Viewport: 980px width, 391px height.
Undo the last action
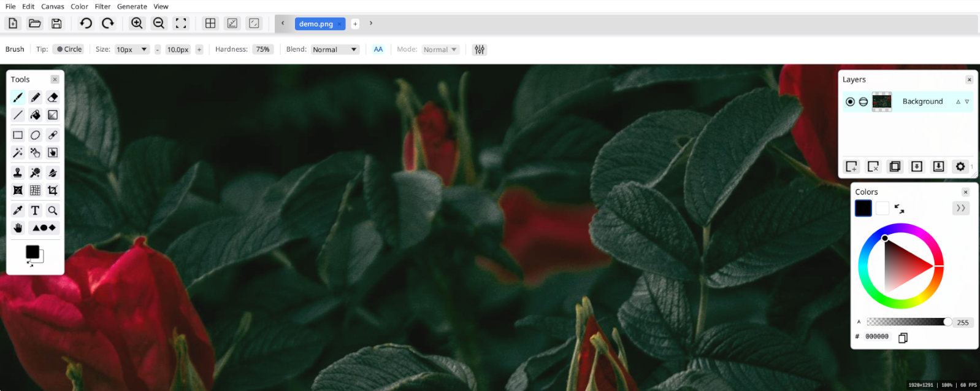86,23
